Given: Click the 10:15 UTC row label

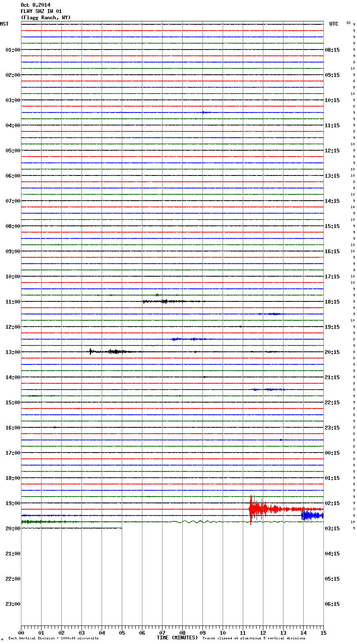Looking at the screenshot, I should pyautogui.click(x=332, y=100).
